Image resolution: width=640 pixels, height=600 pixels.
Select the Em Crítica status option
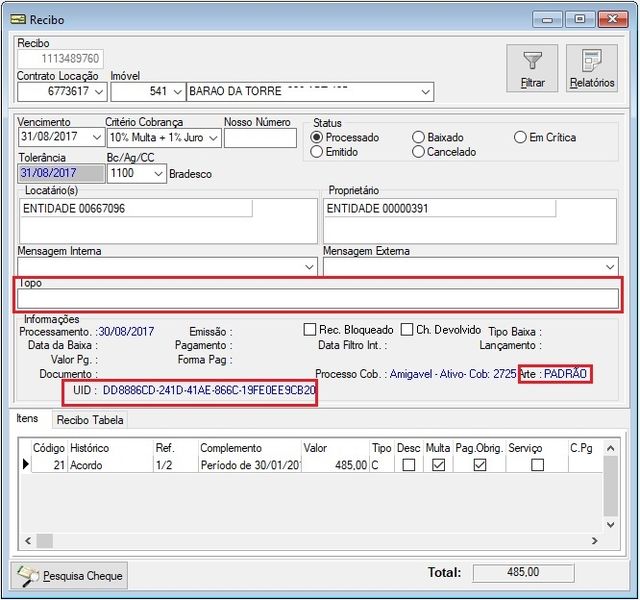tap(520, 137)
